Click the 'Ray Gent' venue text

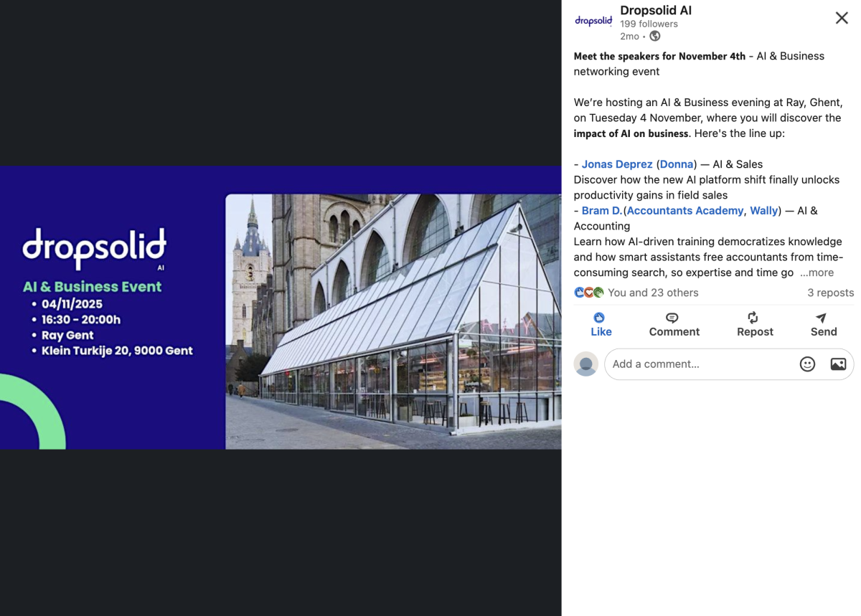[67, 335]
